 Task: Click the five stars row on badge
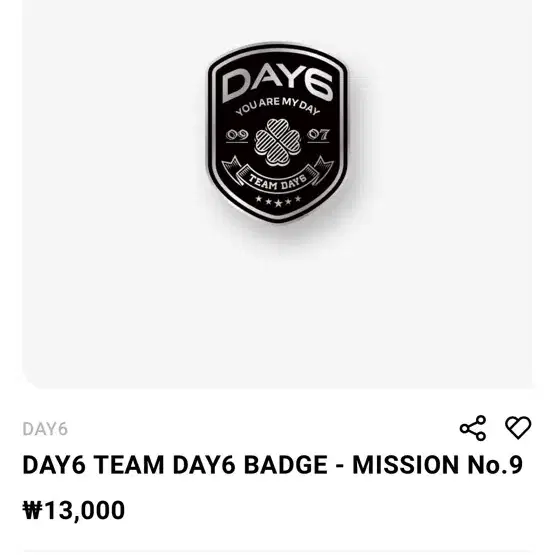point(278,201)
